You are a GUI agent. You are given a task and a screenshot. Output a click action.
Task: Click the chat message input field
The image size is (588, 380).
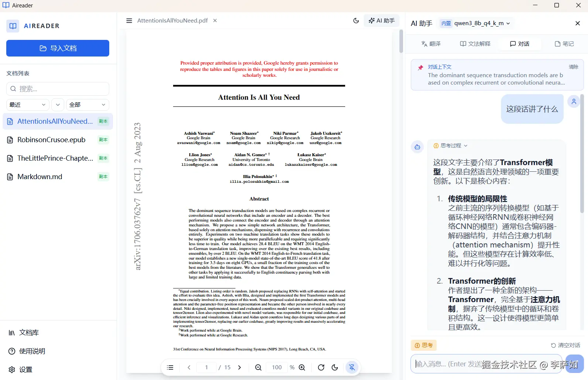point(486,364)
